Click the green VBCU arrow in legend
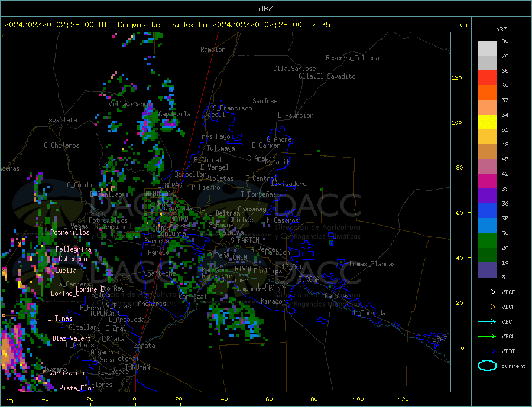Screen dimensions: 532x407 coord(487,337)
